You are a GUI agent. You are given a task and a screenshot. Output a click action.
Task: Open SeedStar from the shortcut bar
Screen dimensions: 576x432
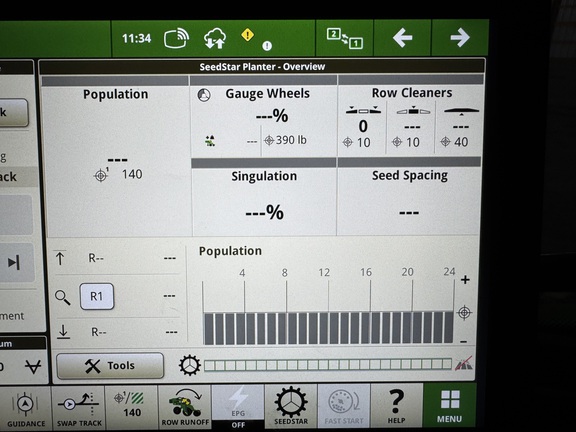pyautogui.click(x=291, y=406)
